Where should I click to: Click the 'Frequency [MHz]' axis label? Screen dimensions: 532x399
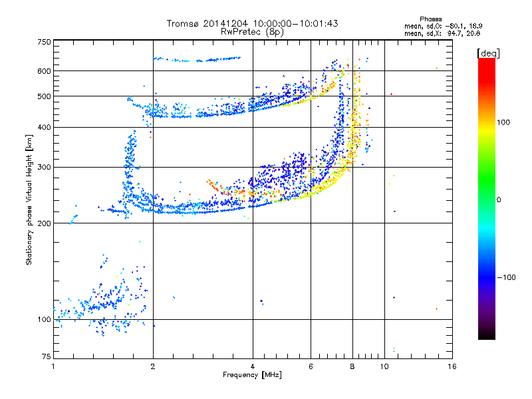click(252, 375)
